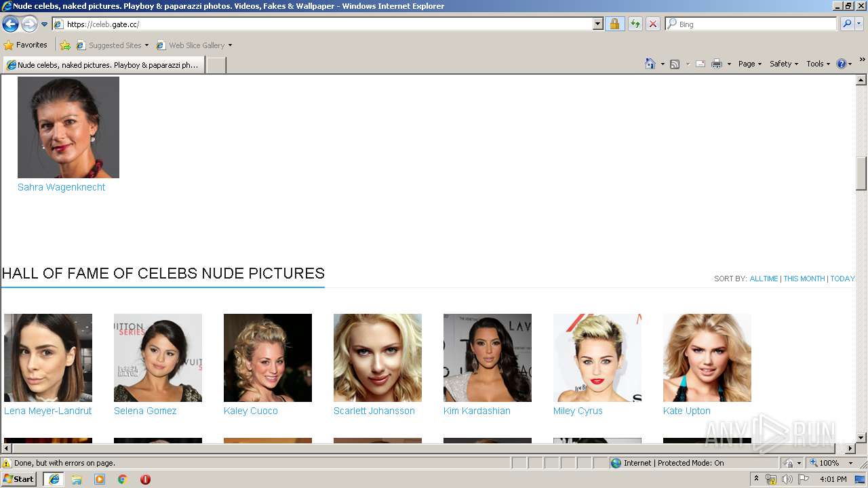Click the security lock icon
Image resolution: width=868 pixels, height=488 pixels.
614,24
